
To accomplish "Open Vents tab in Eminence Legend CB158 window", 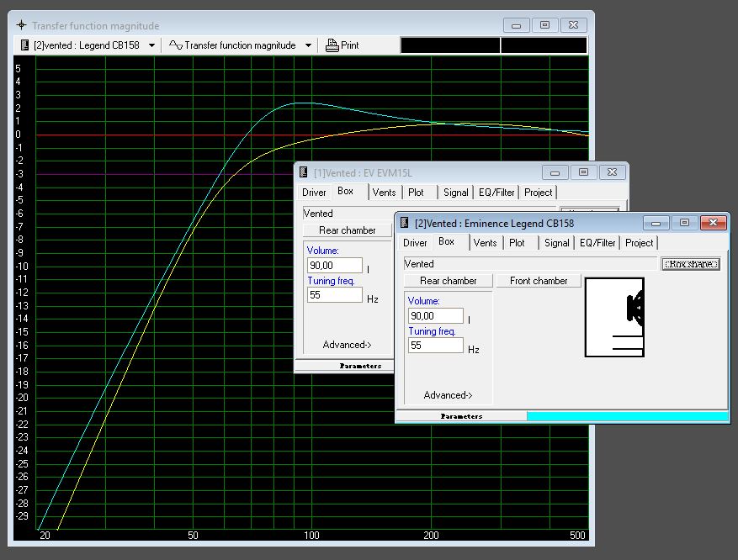I will point(485,243).
